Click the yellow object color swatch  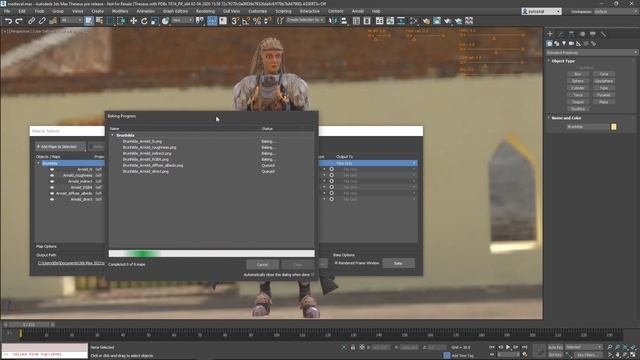tap(613, 127)
